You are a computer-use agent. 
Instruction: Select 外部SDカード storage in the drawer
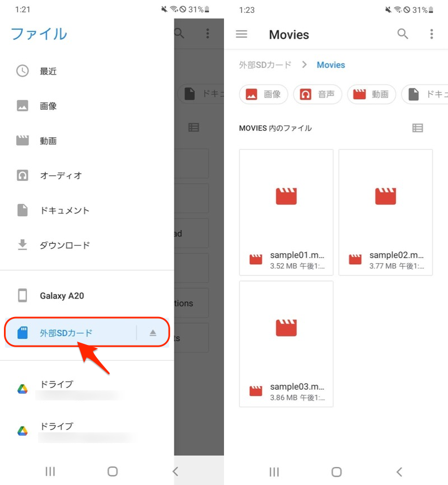coord(66,333)
